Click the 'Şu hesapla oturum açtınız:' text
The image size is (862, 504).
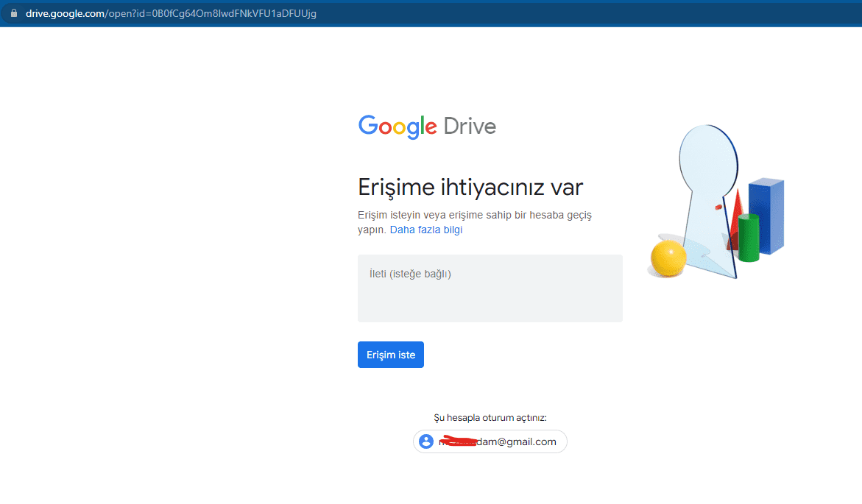tap(490, 418)
